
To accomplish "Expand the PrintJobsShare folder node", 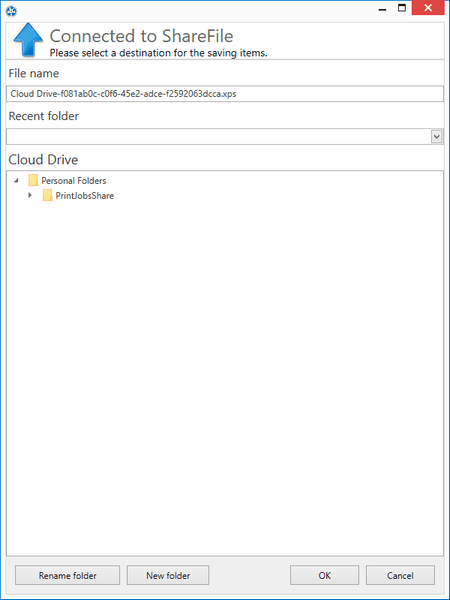I will [x=30, y=196].
